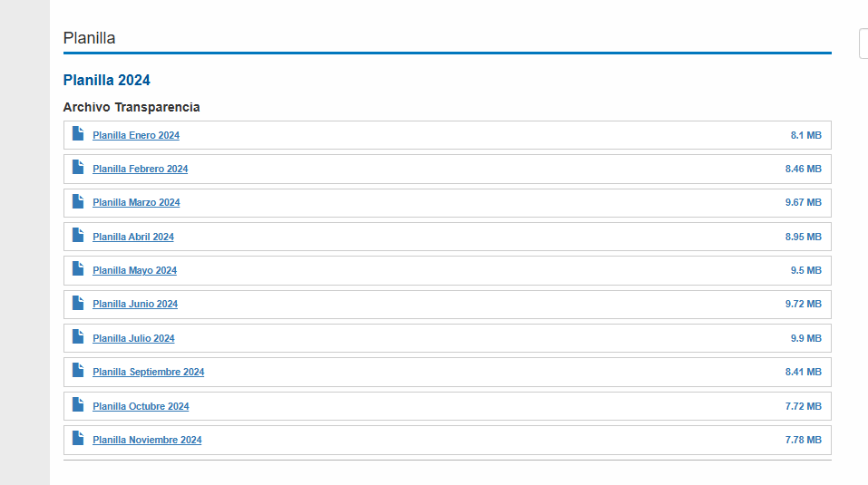
Task: Select the Planilla Octubre 2024 link
Action: point(141,407)
